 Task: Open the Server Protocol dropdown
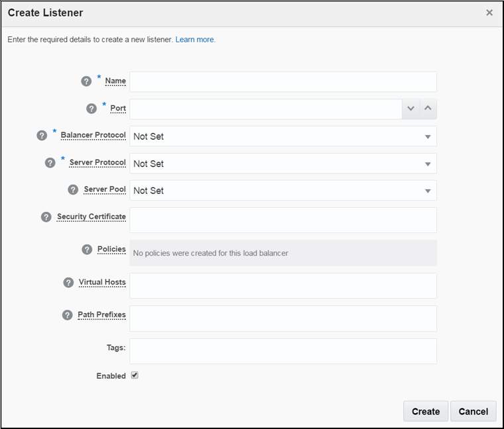click(283, 164)
